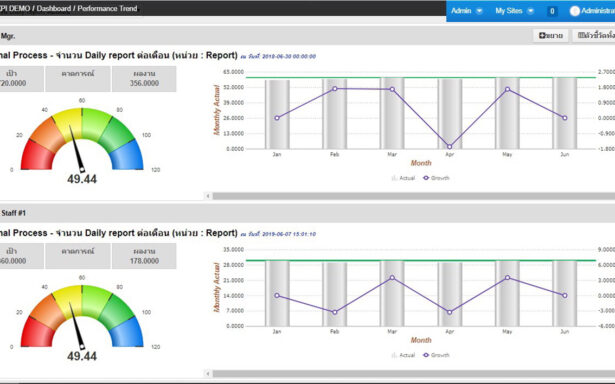Click the Feb bar in top chart
This screenshot has height=384, width=615.
click(335, 114)
